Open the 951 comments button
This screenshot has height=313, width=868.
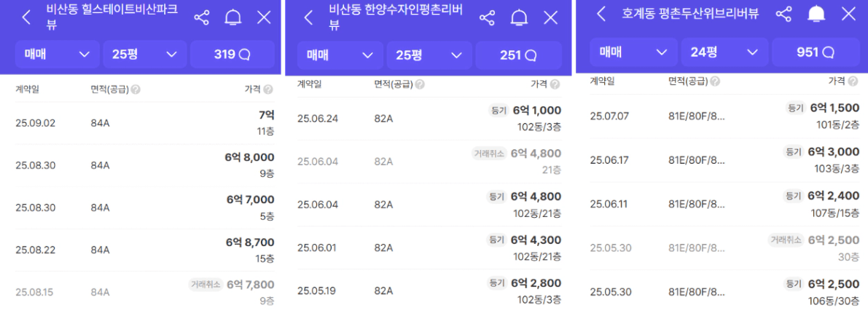point(816,52)
